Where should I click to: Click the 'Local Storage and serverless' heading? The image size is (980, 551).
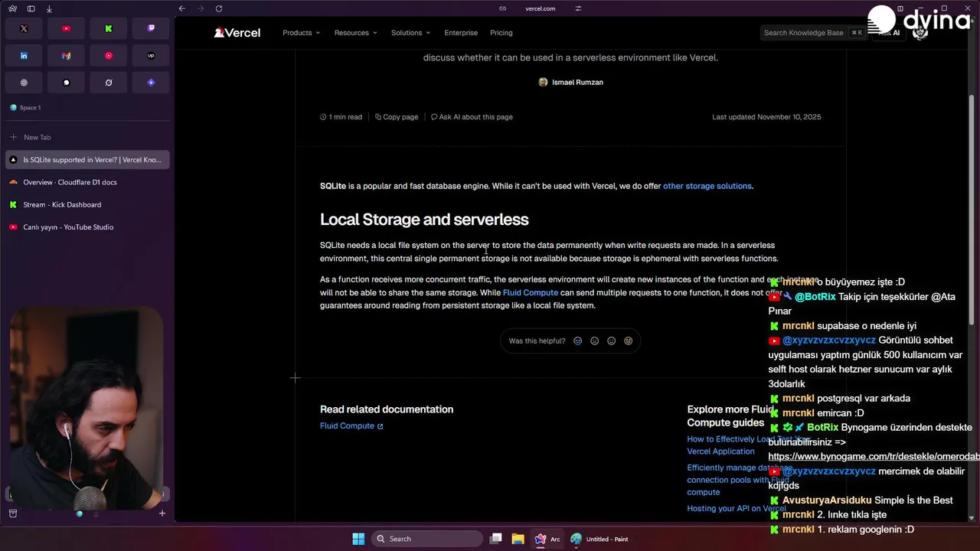pyautogui.click(x=424, y=220)
